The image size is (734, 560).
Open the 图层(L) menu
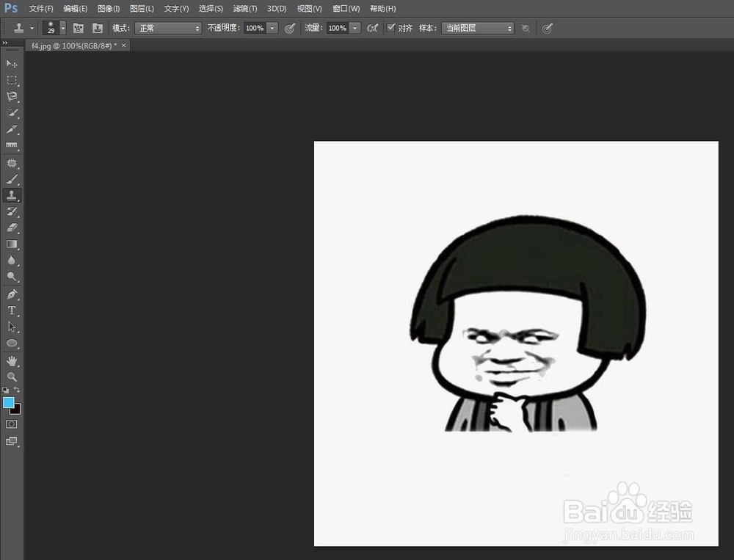142,8
